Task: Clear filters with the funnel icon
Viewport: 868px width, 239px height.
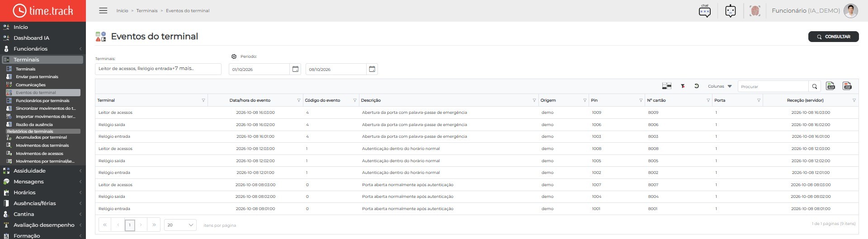Action: [x=683, y=86]
